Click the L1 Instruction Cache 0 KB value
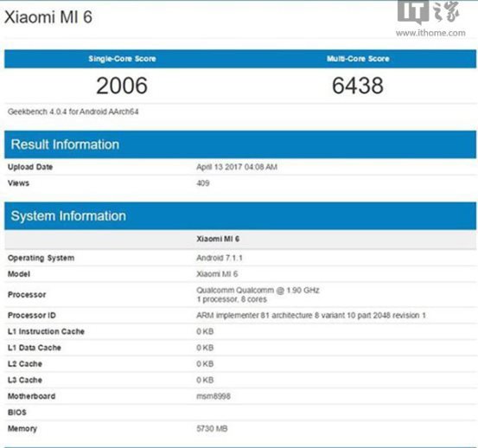 (x=205, y=331)
